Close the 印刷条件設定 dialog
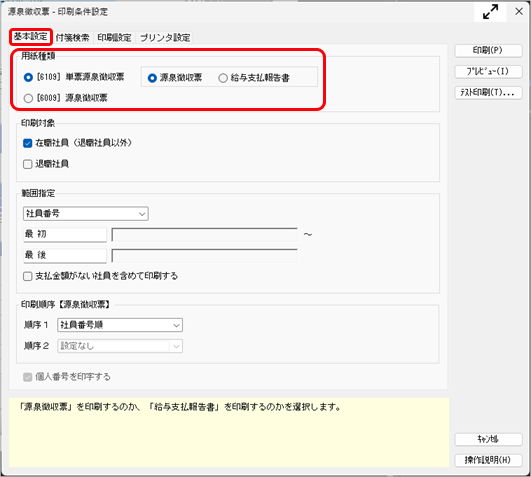 519,12
